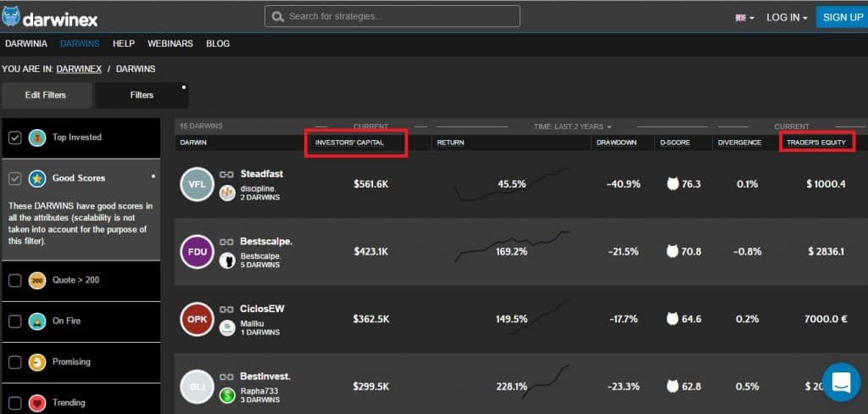The width and height of the screenshot is (868, 414).
Task: Click the purple FDU Bestscalpe avatar
Action: click(x=198, y=252)
